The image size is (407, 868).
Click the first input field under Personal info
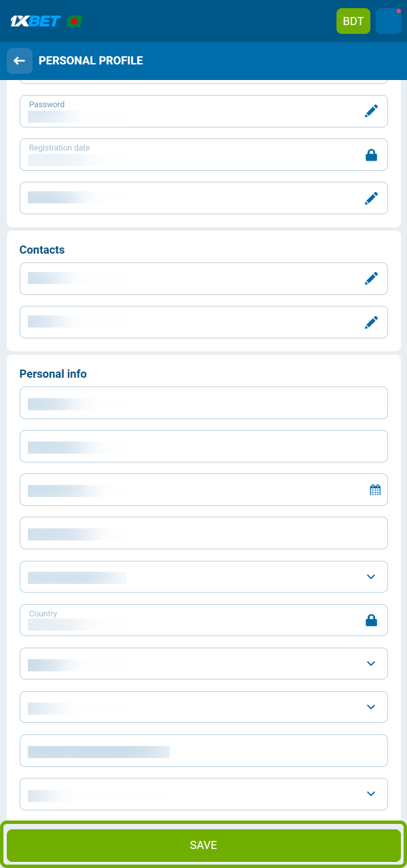pyautogui.click(x=203, y=402)
